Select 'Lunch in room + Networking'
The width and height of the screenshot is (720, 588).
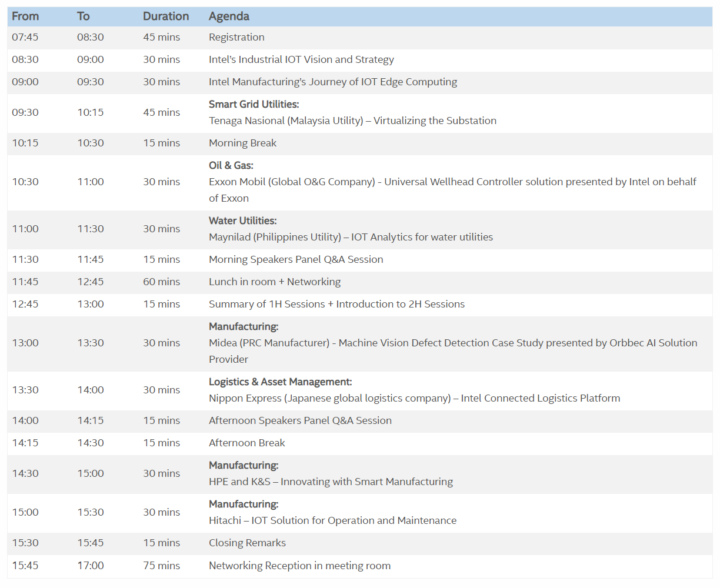click(x=275, y=282)
